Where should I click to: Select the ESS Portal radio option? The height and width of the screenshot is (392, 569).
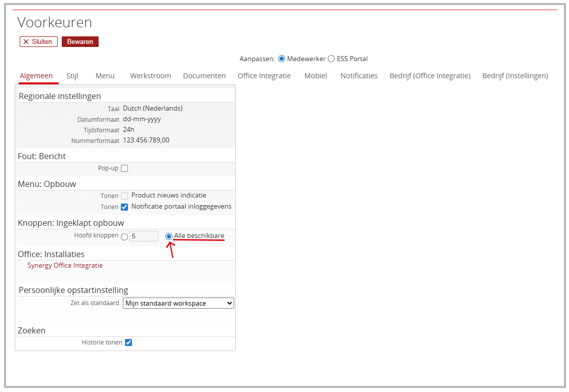[x=331, y=59]
